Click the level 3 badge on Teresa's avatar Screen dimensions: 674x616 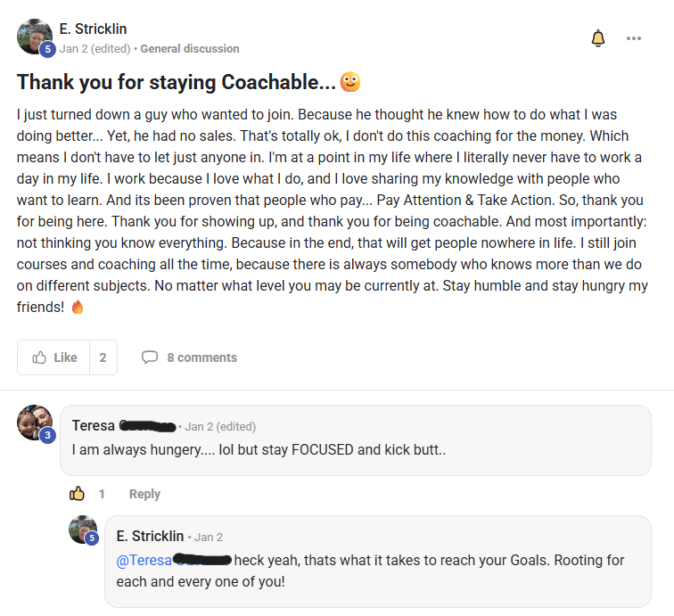[x=48, y=435]
